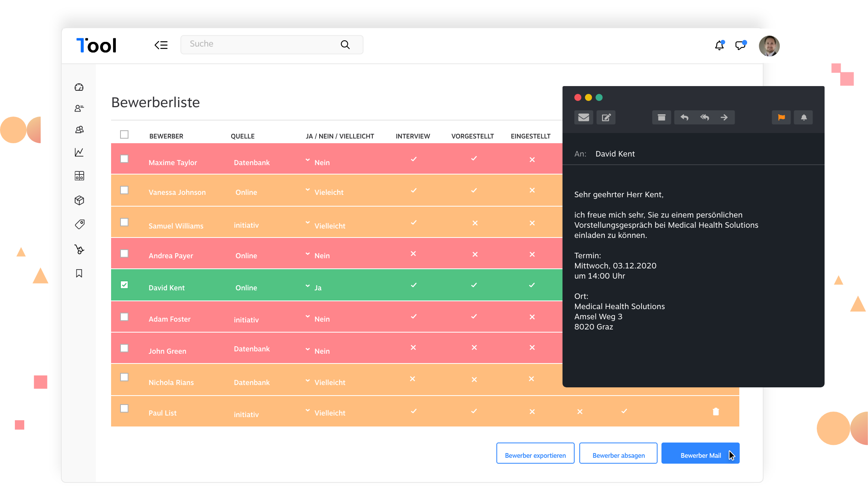Expand Samuel Williams' Vielleicht dropdown
The image size is (868, 493).
click(308, 222)
